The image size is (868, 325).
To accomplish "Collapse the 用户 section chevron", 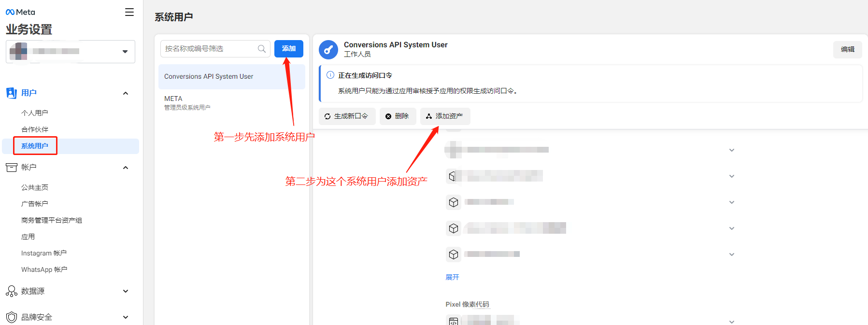I will click(126, 93).
